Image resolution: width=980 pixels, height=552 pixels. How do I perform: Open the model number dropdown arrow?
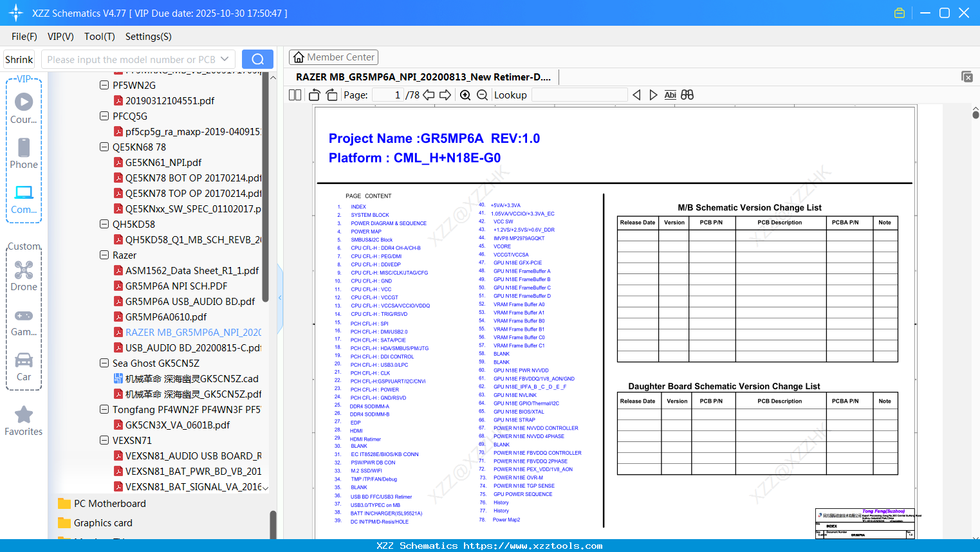coord(225,59)
